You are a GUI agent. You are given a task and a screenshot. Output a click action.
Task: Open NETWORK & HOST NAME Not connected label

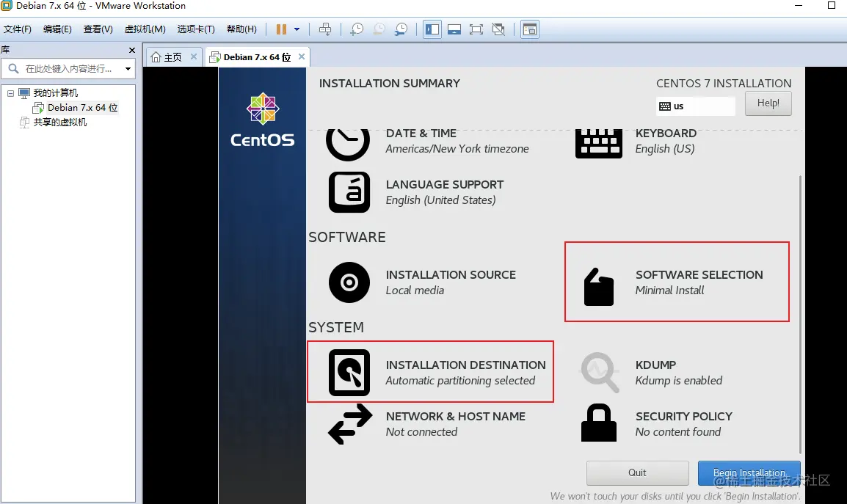pos(455,424)
